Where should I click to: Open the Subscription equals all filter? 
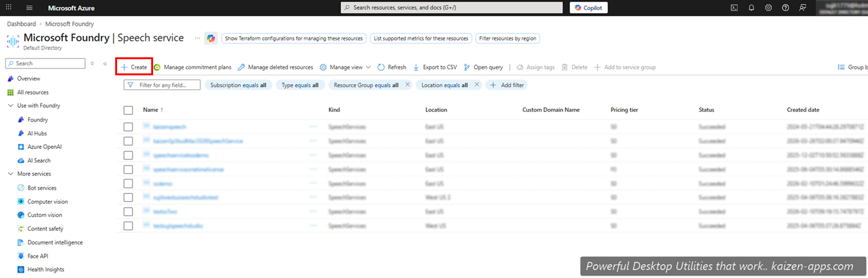[238, 85]
